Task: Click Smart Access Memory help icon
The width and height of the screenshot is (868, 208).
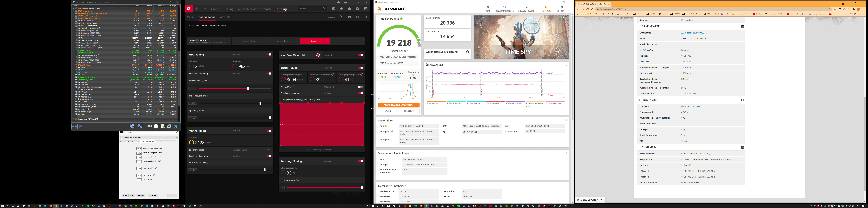Action: coord(304,55)
